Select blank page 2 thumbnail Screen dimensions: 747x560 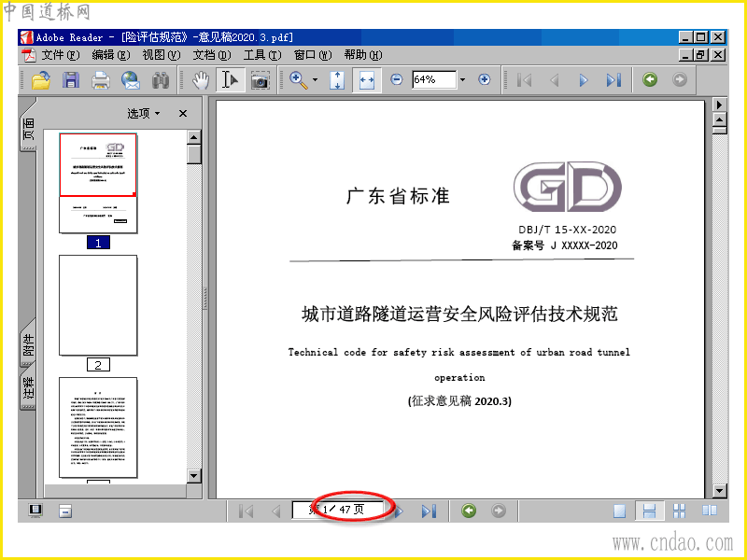tap(98, 305)
